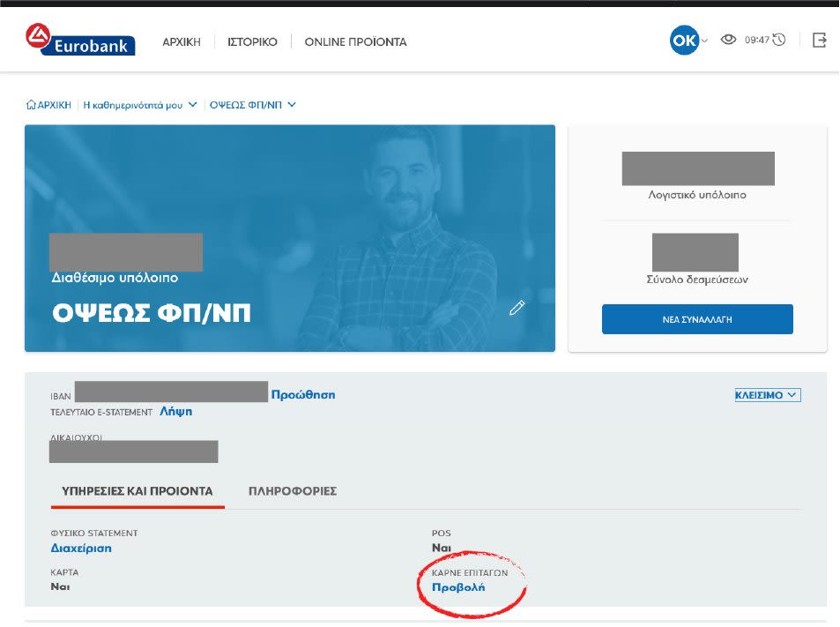840x627 pixels.
Task: Open the ONLINE ΠΡΟΪΟΝΤΑ menu
Action: (x=355, y=41)
